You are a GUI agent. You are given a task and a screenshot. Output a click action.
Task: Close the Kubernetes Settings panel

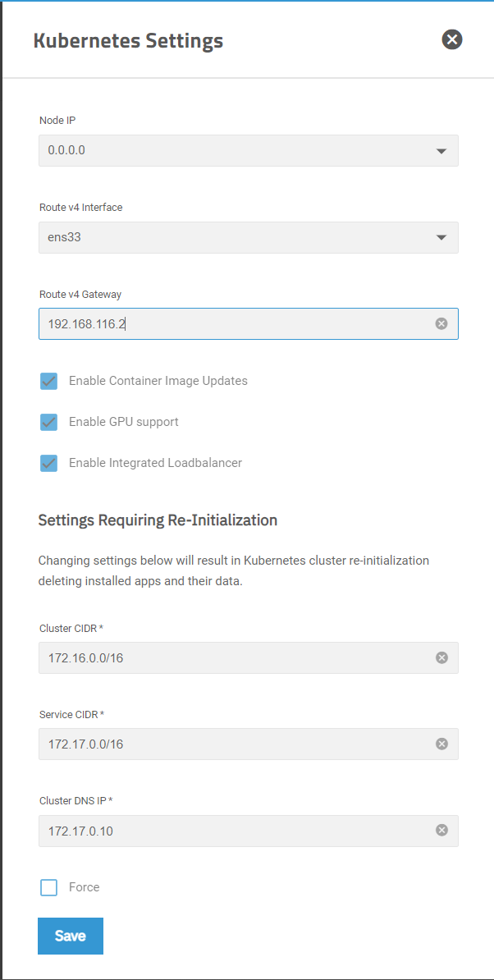[x=451, y=40]
